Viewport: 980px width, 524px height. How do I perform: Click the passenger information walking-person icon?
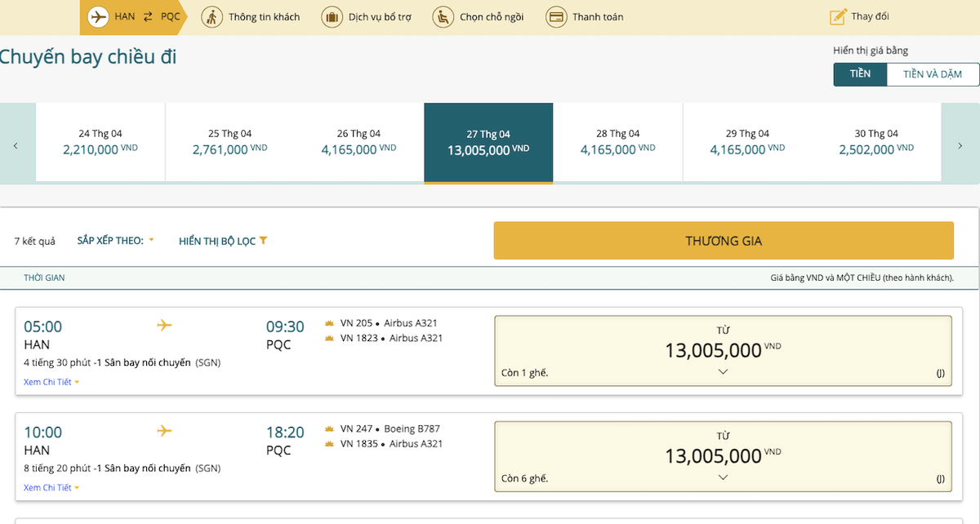212,16
